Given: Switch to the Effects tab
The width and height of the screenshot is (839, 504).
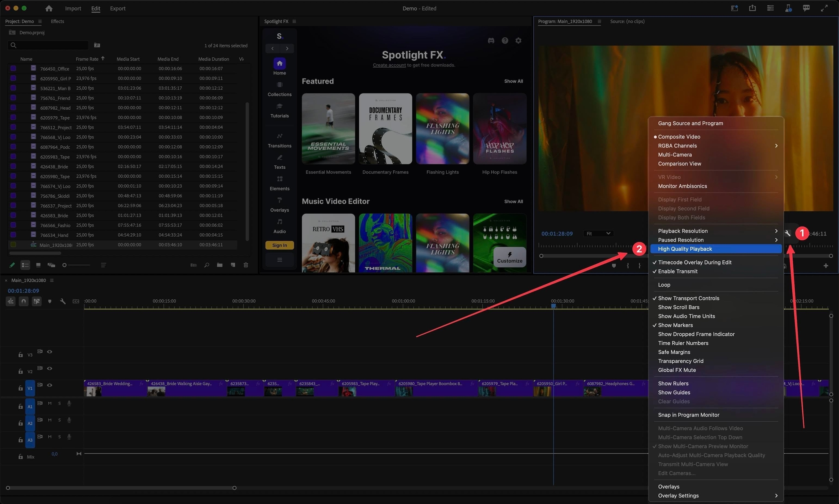Looking at the screenshot, I should [57, 21].
